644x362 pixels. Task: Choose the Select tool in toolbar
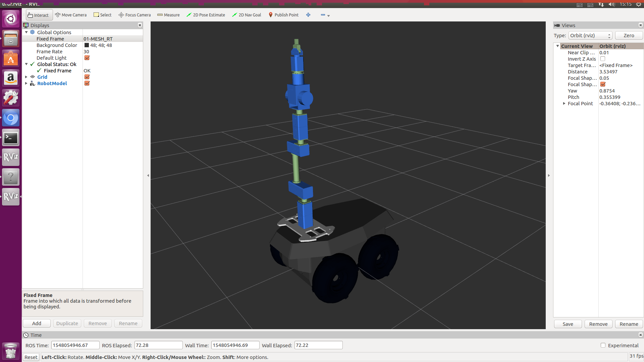tap(102, 15)
